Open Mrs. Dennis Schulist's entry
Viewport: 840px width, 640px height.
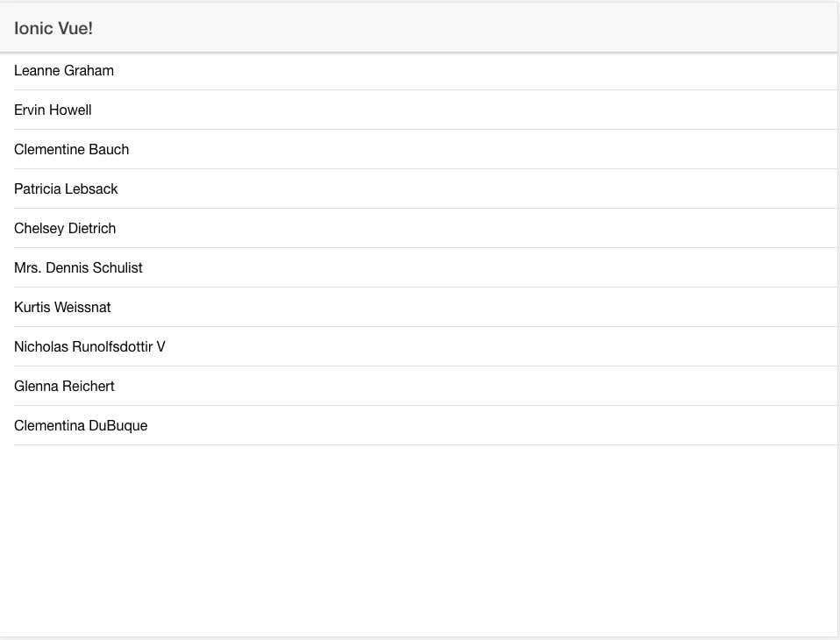coord(78,268)
